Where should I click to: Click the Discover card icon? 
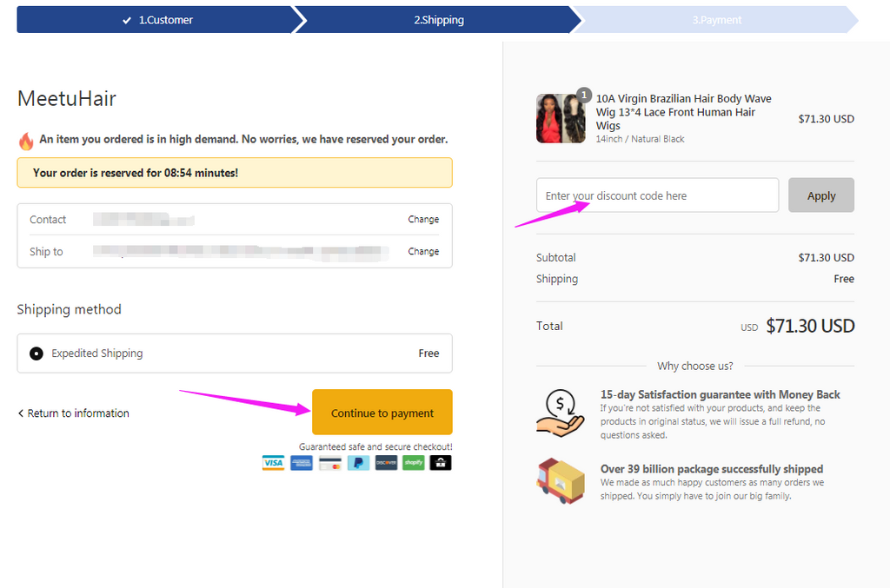pos(386,463)
